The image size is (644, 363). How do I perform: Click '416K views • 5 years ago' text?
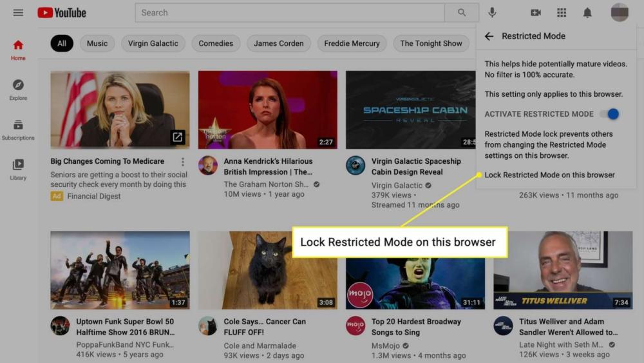[x=120, y=355]
